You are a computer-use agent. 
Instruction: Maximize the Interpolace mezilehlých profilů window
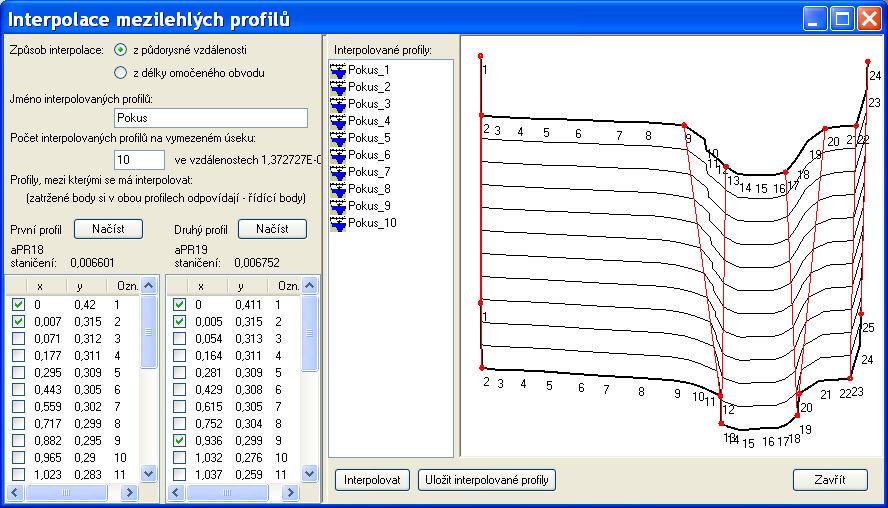[842, 19]
